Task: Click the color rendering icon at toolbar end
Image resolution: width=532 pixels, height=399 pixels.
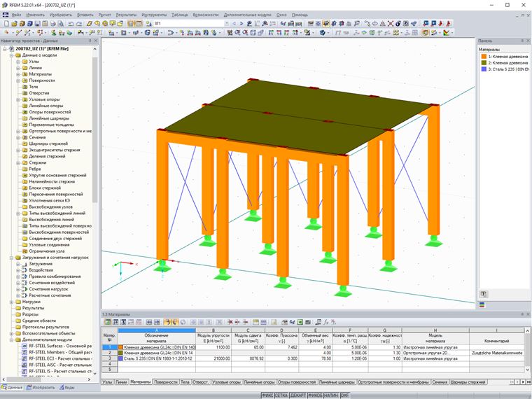Action: pyautogui.click(x=447, y=33)
